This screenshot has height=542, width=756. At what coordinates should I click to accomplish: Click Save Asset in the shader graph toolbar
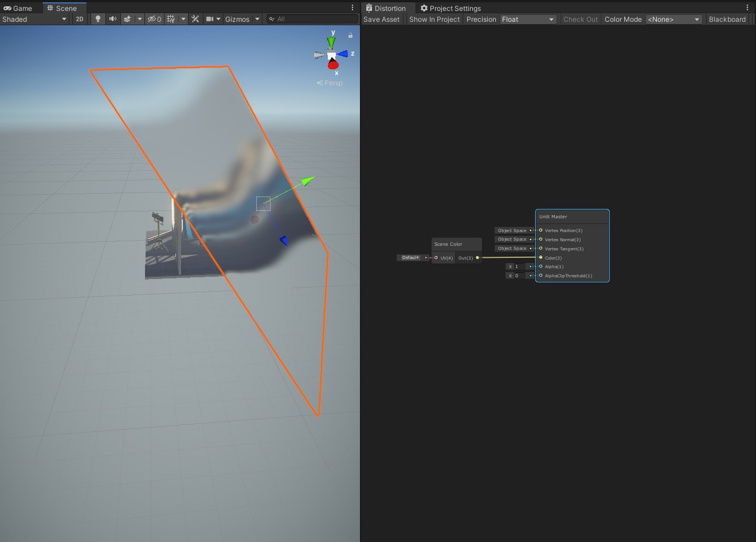coord(381,19)
